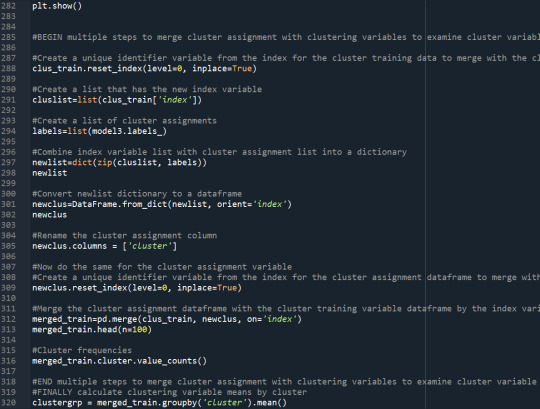Click the comment "#Create a list of cluster assignments"
The width and height of the screenshot is (540, 409).
click(124, 121)
